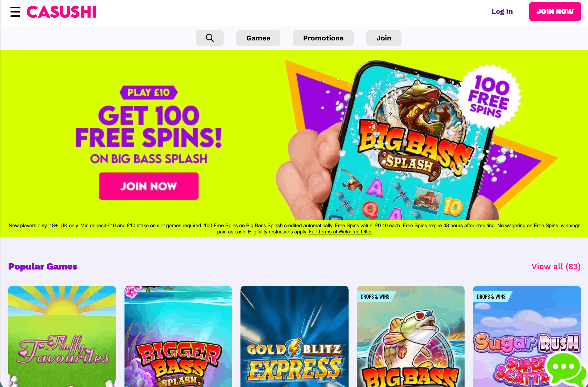Screen dimensions: 588x387
Task: Open the Games tab
Action: [258, 38]
